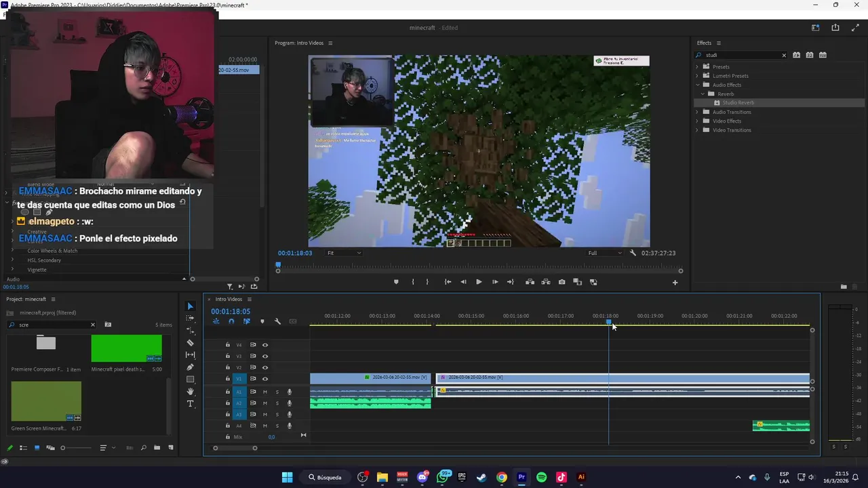
Task: Add marker in timeline header
Action: pos(262,321)
